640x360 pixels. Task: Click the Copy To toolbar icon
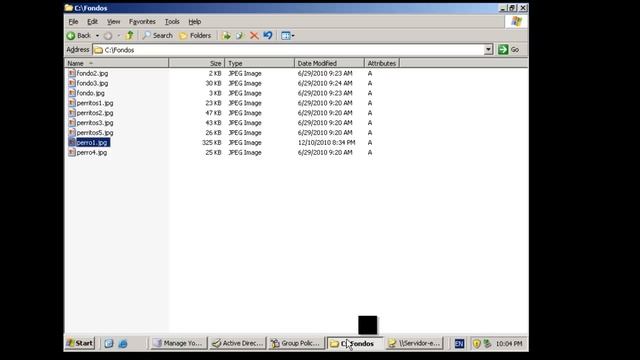click(x=240, y=36)
